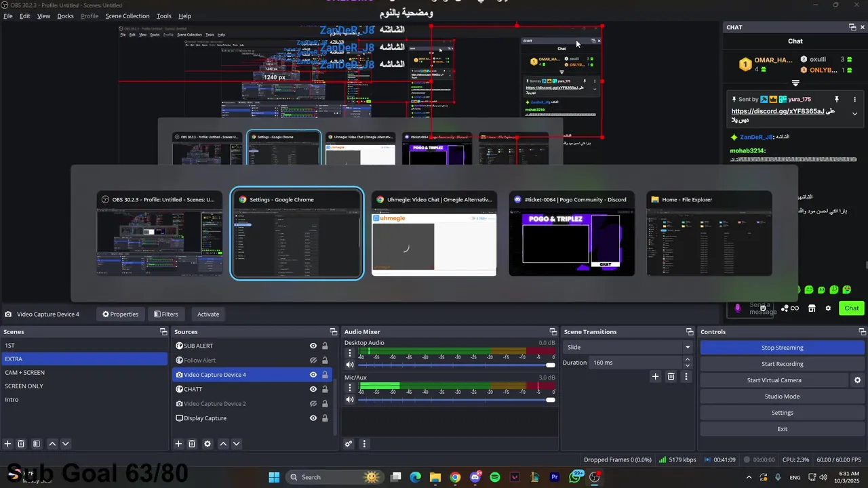Open pinned message three-dot menu
This screenshot has height=488, width=868.
(854, 99)
